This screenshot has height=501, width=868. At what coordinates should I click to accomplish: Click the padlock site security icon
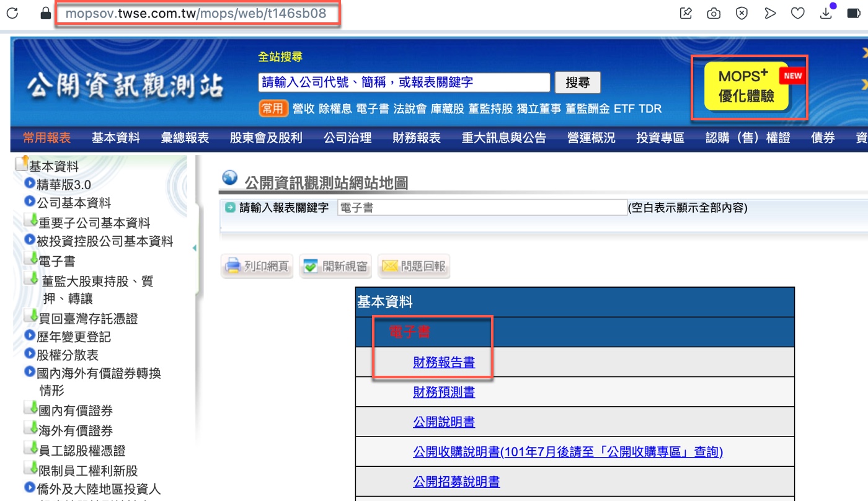pyautogui.click(x=45, y=13)
